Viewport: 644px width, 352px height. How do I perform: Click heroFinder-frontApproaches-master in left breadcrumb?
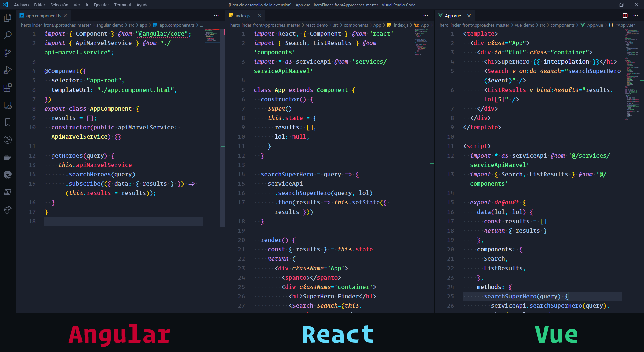[56, 25]
